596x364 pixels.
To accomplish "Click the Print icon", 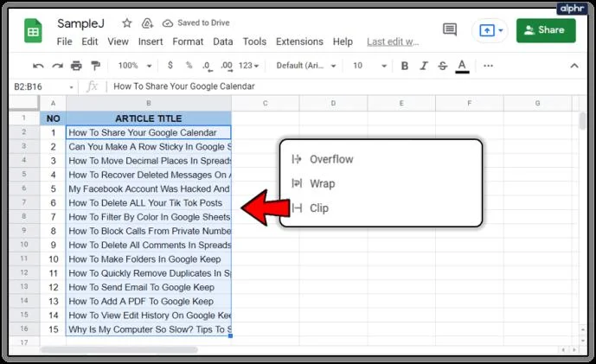I will [x=76, y=66].
